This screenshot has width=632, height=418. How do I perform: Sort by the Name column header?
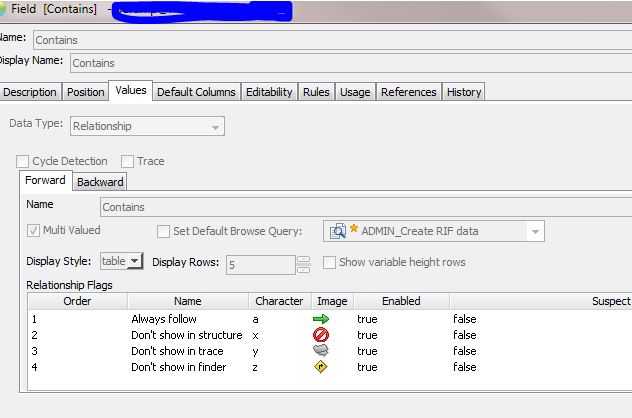click(x=188, y=301)
